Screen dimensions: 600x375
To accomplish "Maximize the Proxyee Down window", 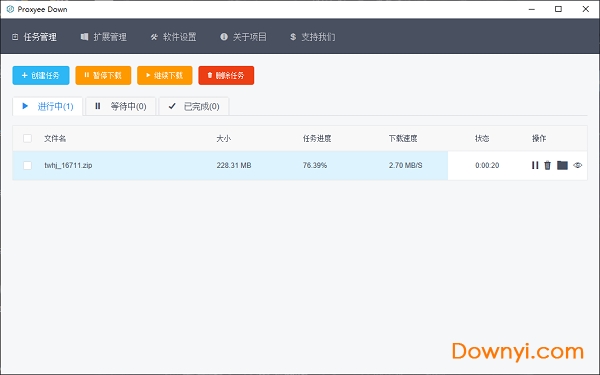I will point(558,9).
